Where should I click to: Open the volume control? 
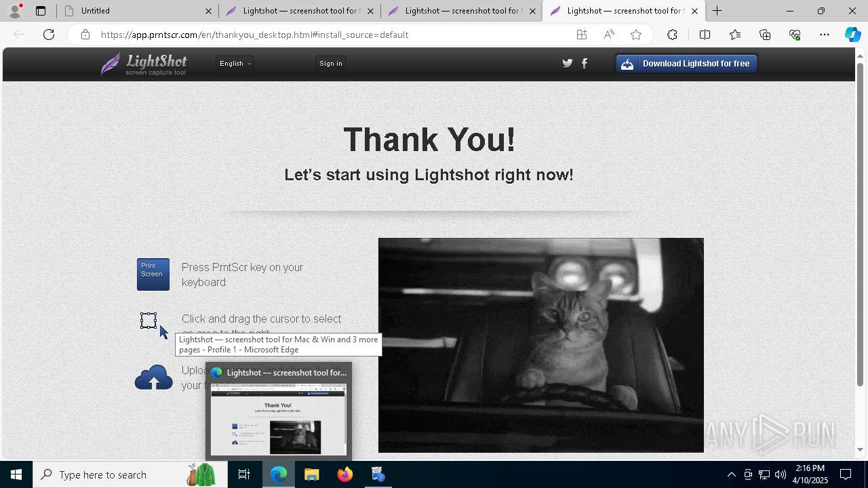781,474
